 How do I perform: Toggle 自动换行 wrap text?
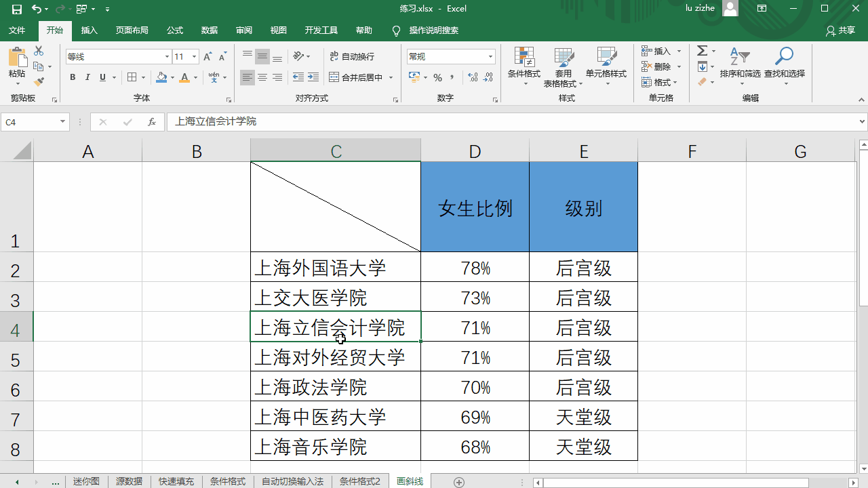[x=352, y=56]
